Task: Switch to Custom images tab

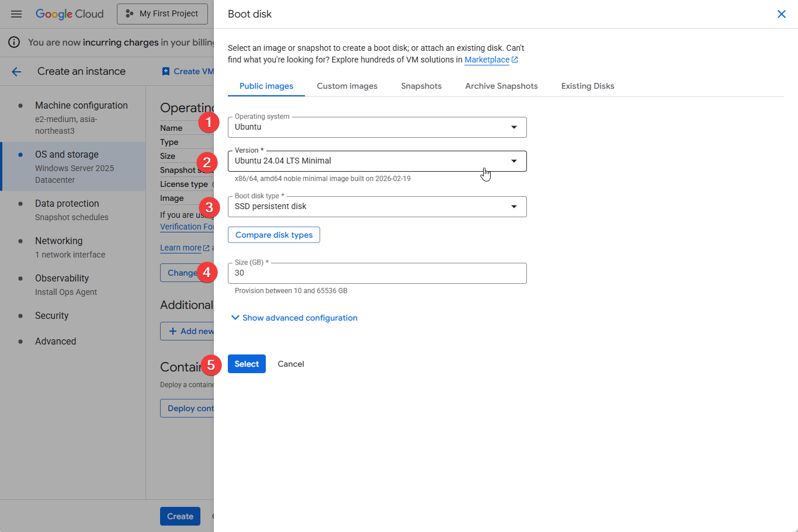Action: 347,86
